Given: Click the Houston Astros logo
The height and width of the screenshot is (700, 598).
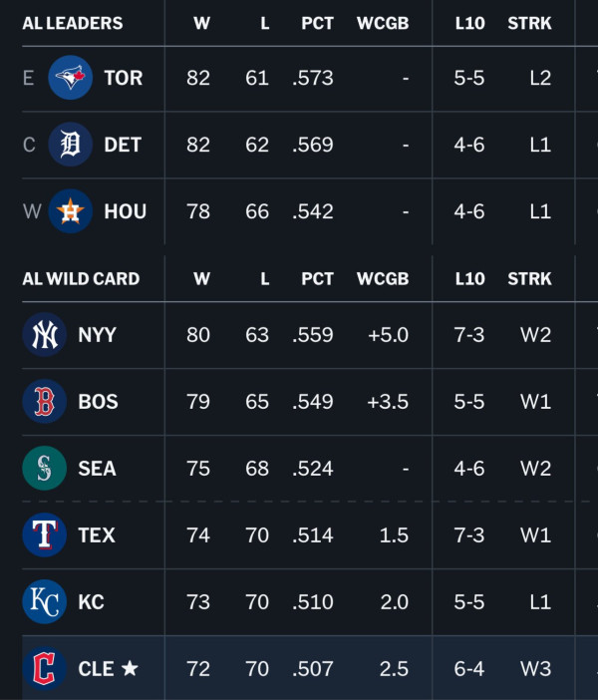Looking at the screenshot, I should pyautogui.click(x=71, y=211).
